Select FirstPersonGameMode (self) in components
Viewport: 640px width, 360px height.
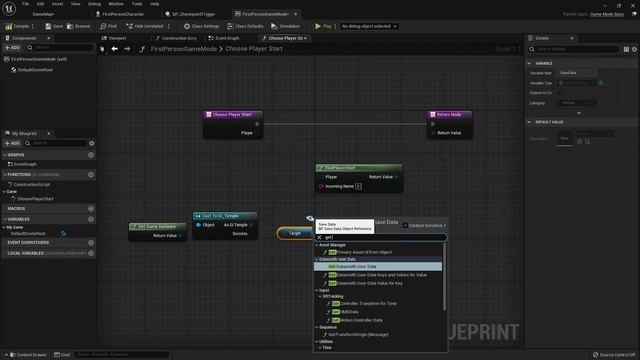[39, 59]
